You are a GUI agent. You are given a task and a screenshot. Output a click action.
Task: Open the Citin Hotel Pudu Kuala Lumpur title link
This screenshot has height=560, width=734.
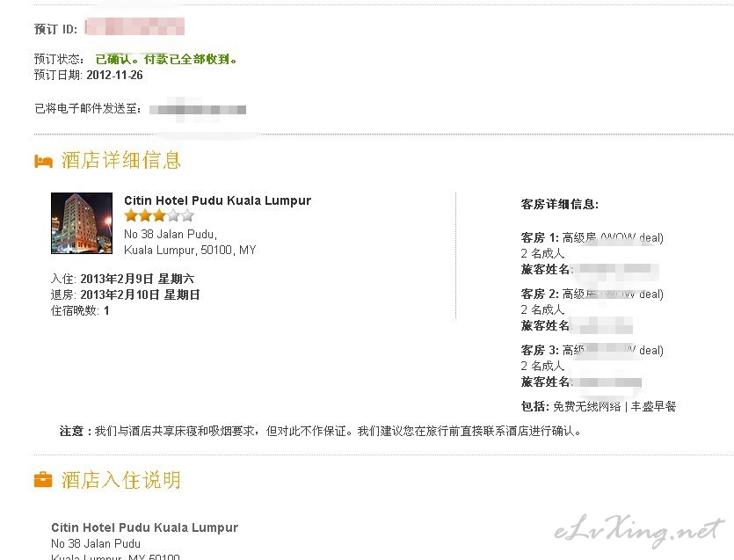pyautogui.click(x=217, y=200)
